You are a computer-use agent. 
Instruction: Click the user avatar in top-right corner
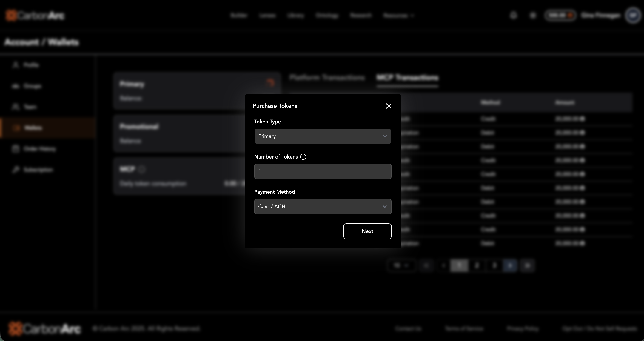[633, 16]
